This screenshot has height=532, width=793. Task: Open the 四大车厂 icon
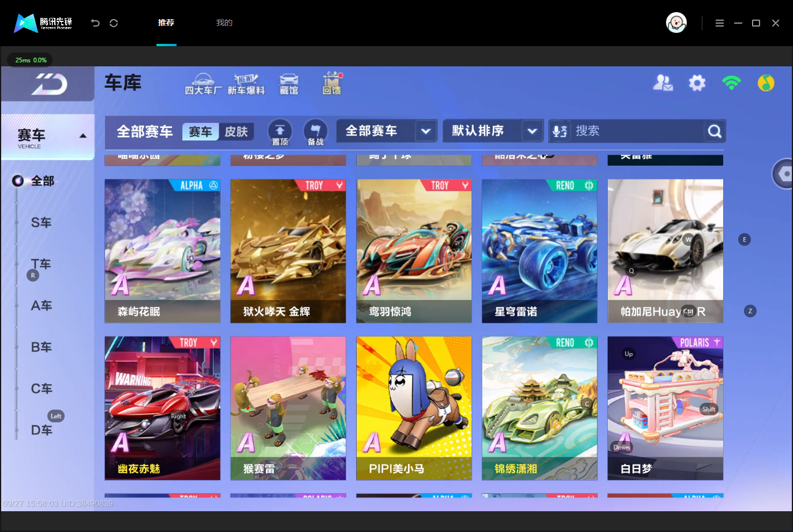coord(203,84)
